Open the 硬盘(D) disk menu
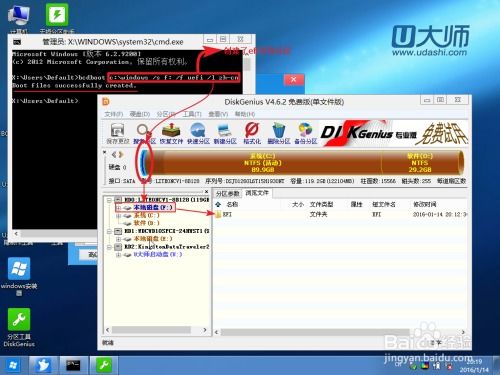This screenshot has width=500, height=375. [139, 114]
